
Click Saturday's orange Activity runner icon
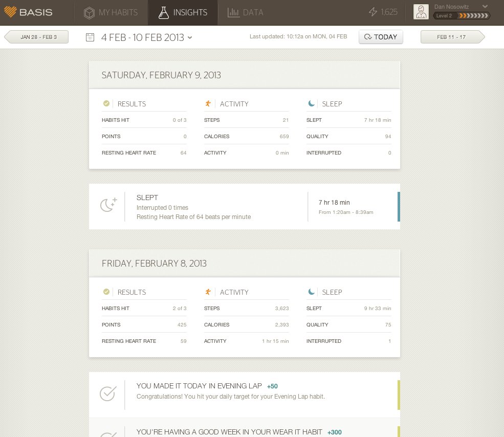tap(208, 103)
